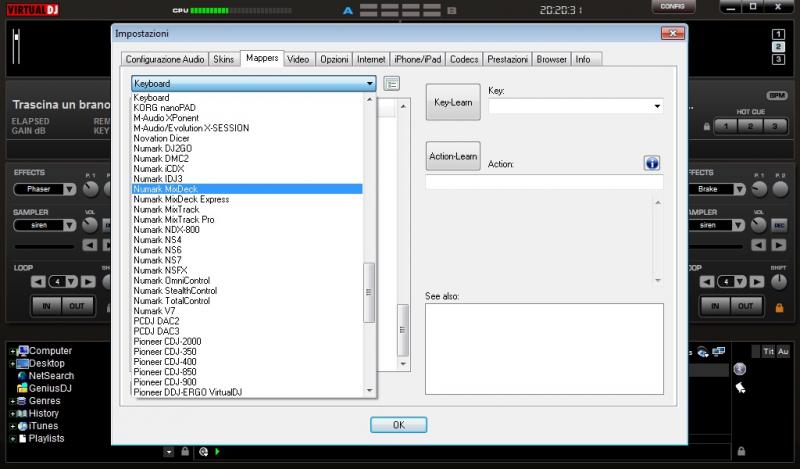This screenshot has width=800, height=469.
Task: Open the Keyboard mapper dropdown
Action: point(254,84)
